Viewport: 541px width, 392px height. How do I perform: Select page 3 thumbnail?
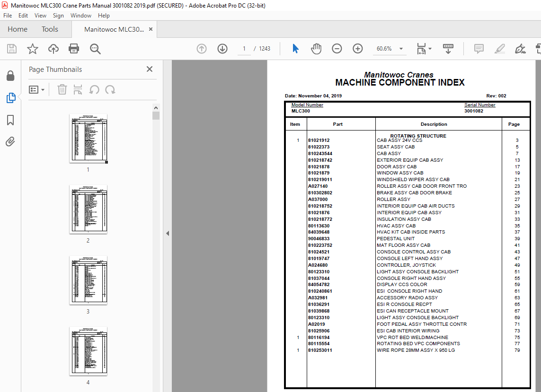pyautogui.click(x=89, y=280)
